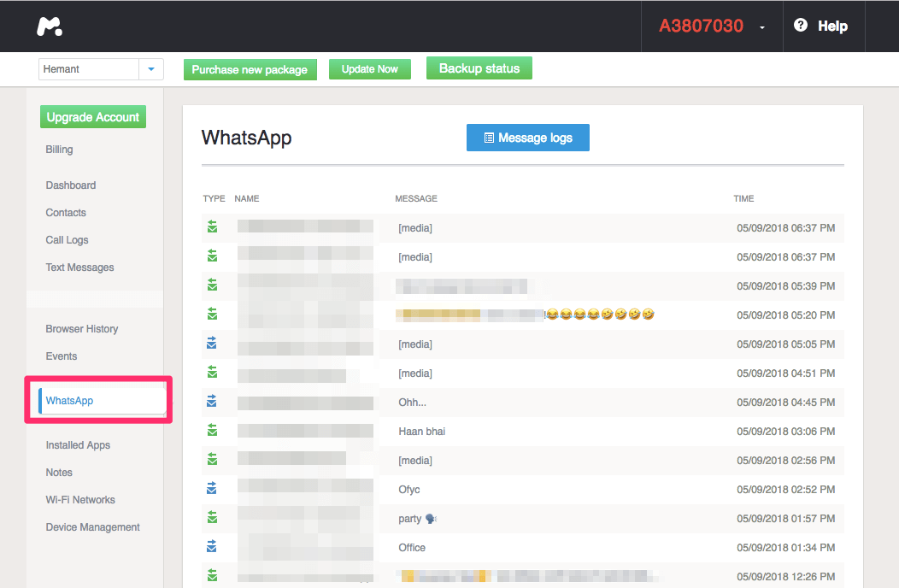This screenshot has height=588, width=899.
Task: Click the MESSAGE column header
Action: (x=416, y=198)
